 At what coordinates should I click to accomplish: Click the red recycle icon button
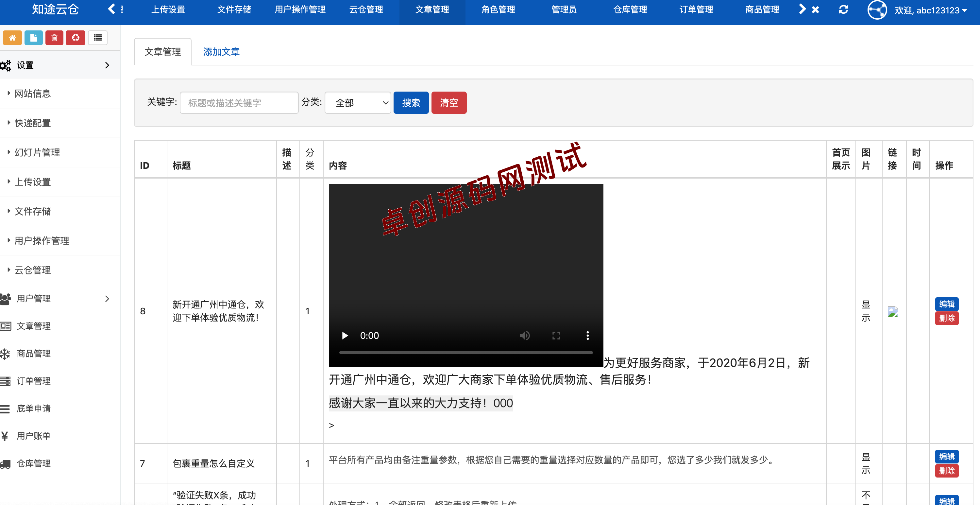point(75,38)
